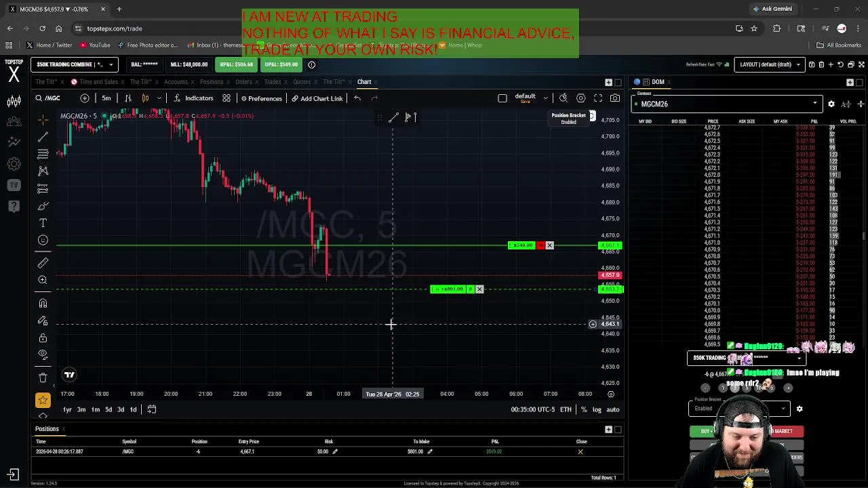Toggle hide all drawings eye icon
Image resolution: width=868 pixels, height=488 pixels.
(43, 354)
